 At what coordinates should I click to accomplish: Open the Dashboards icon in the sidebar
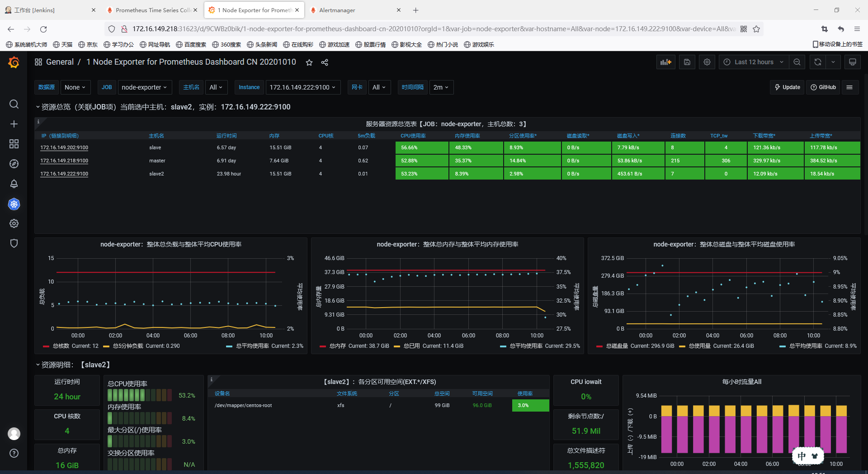tap(14, 144)
